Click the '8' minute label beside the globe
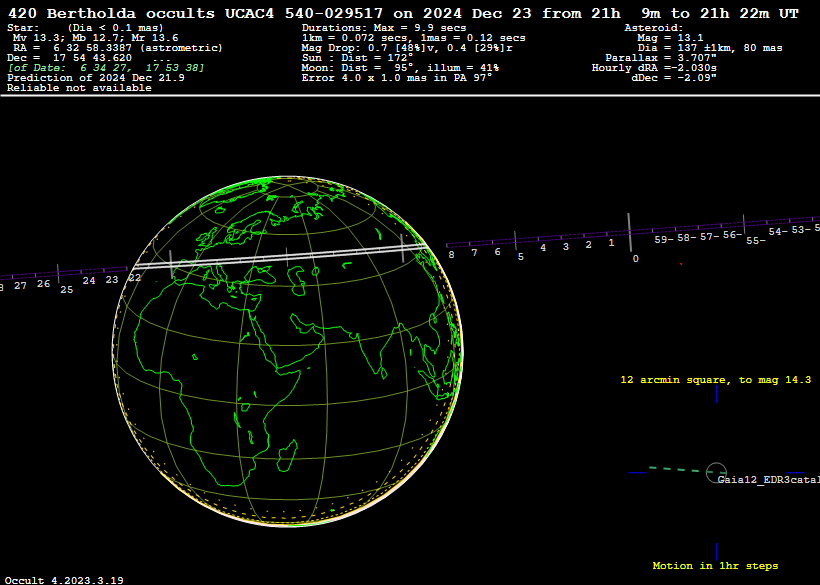 (x=451, y=255)
